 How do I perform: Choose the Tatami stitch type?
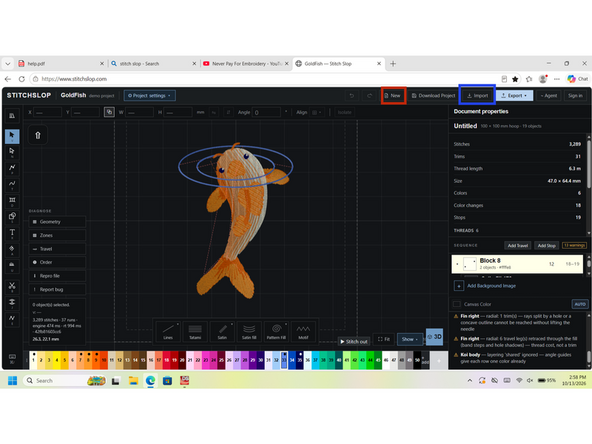coord(195,331)
